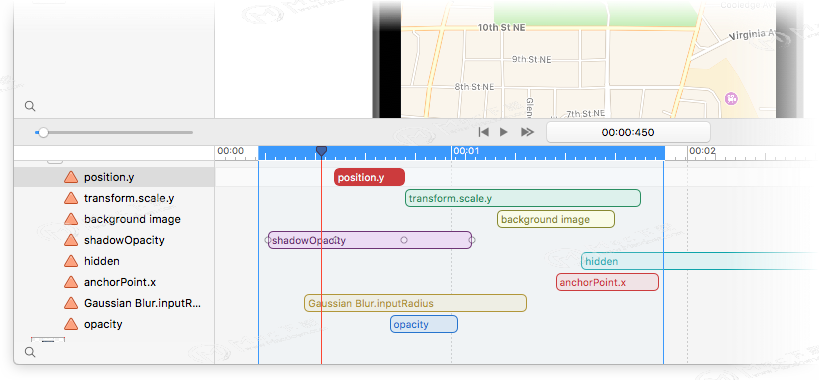Click the upper panel search magnifier icon
This screenshot has width=819, height=380.
[30, 106]
